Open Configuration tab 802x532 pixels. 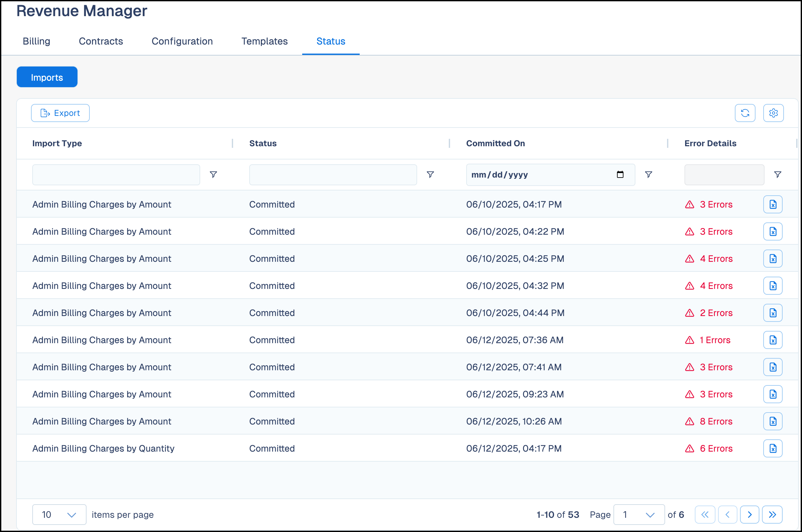[182, 41]
